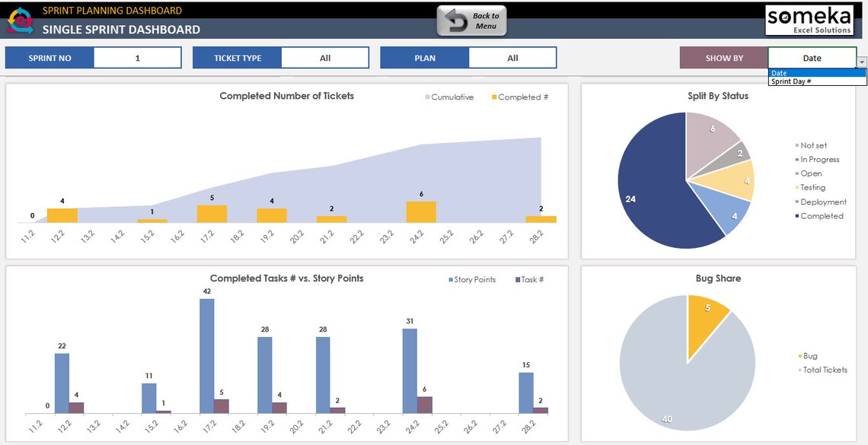Click the Someka Excel Solutions logo
Viewport: 868px width, 445px height.
pyautogui.click(x=808, y=20)
